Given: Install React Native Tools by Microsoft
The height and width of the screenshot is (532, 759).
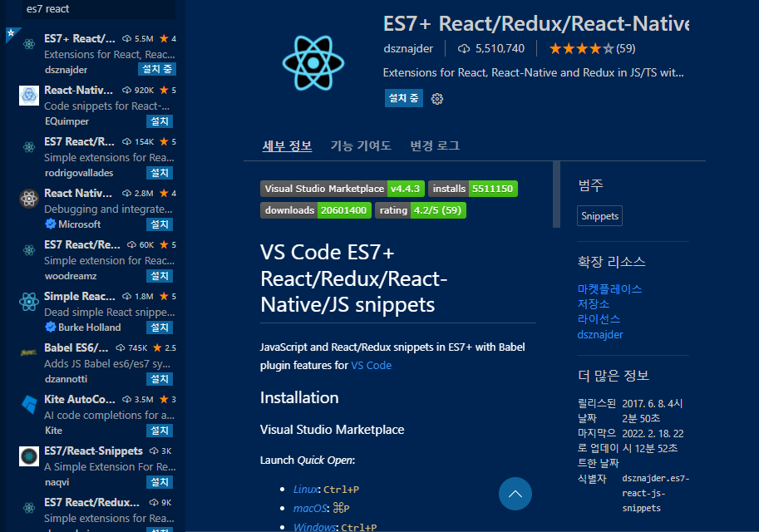Looking at the screenshot, I should (x=160, y=224).
